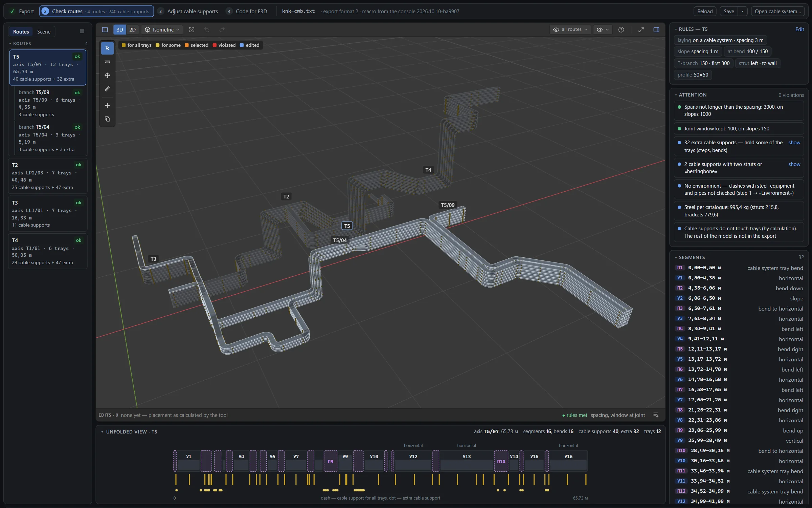The height and width of the screenshot is (508, 812).
Task: Show cable supports with two struts
Action: pyautogui.click(x=794, y=164)
